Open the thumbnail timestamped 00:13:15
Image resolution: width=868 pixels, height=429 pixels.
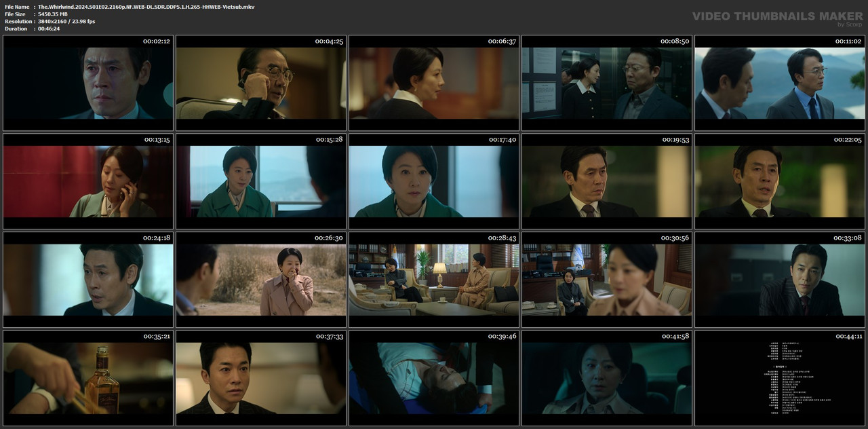88,181
